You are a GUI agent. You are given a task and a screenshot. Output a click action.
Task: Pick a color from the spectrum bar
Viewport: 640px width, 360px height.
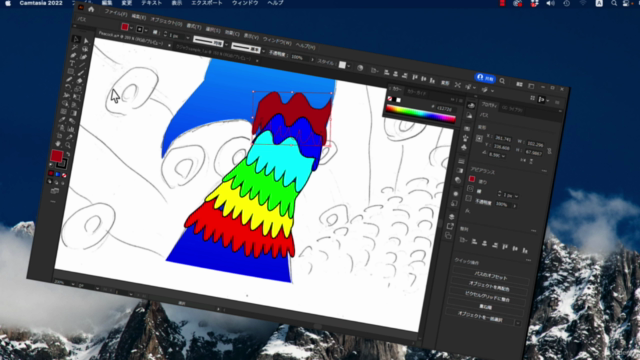[420, 114]
